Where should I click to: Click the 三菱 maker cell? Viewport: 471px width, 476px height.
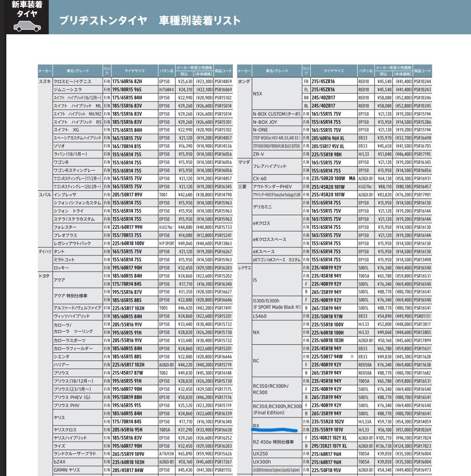coord(242,186)
